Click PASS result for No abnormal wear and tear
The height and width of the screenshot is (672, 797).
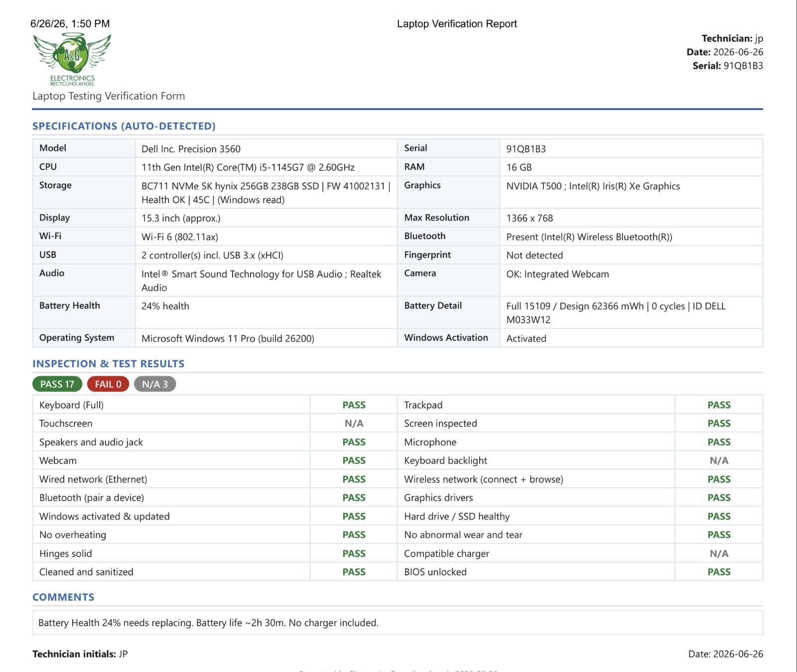click(719, 535)
